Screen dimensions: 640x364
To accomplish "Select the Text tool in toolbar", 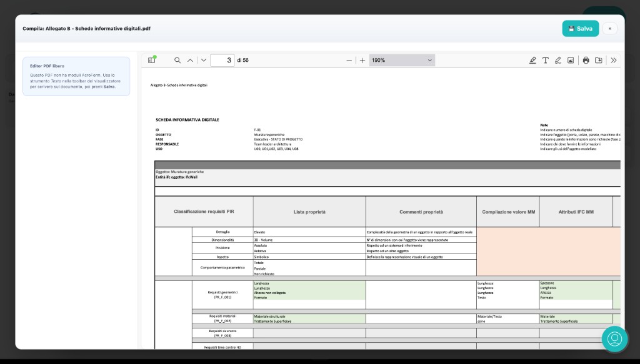I will (x=545, y=61).
